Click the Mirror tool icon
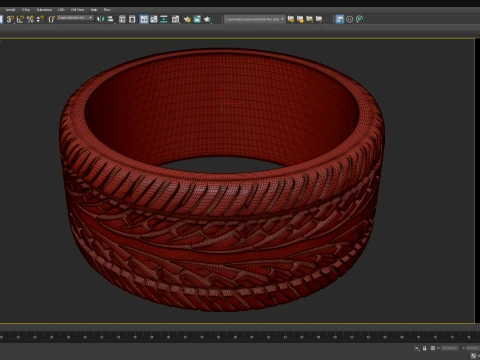Image resolution: width=480 pixels, height=360 pixels. pyautogui.click(x=100, y=19)
